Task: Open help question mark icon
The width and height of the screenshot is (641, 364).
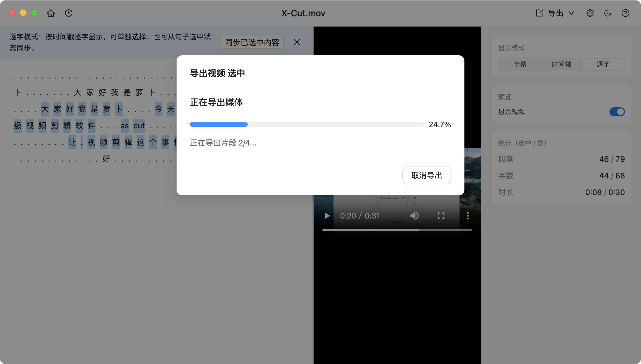Action: coord(625,13)
